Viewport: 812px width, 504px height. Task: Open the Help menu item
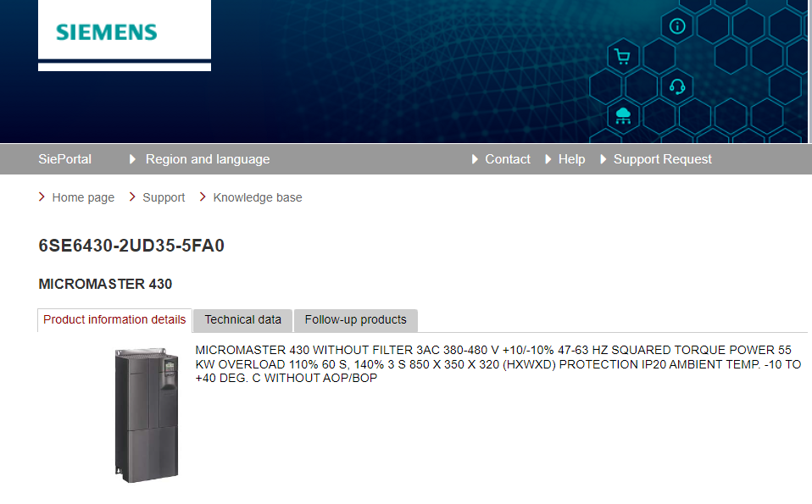[x=571, y=159]
